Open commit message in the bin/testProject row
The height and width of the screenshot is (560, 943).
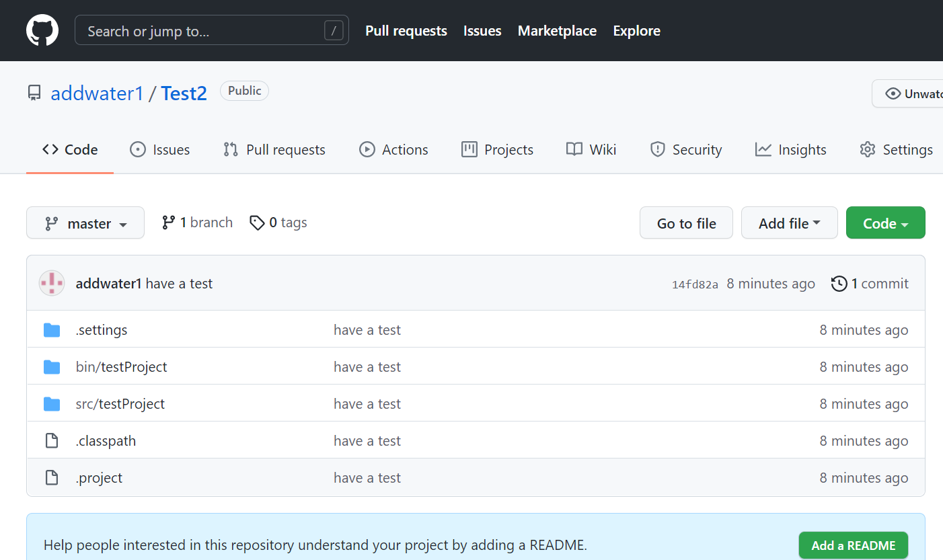point(367,367)
